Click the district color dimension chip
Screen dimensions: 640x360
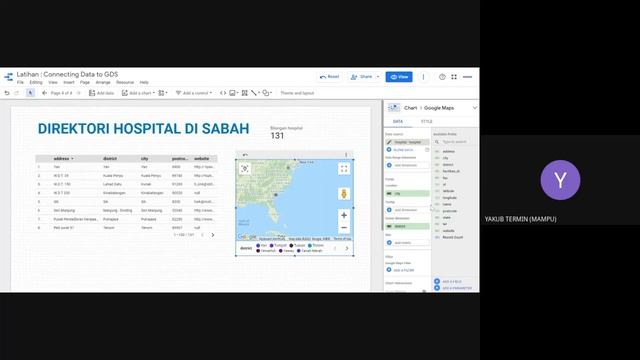click(407, 226)
